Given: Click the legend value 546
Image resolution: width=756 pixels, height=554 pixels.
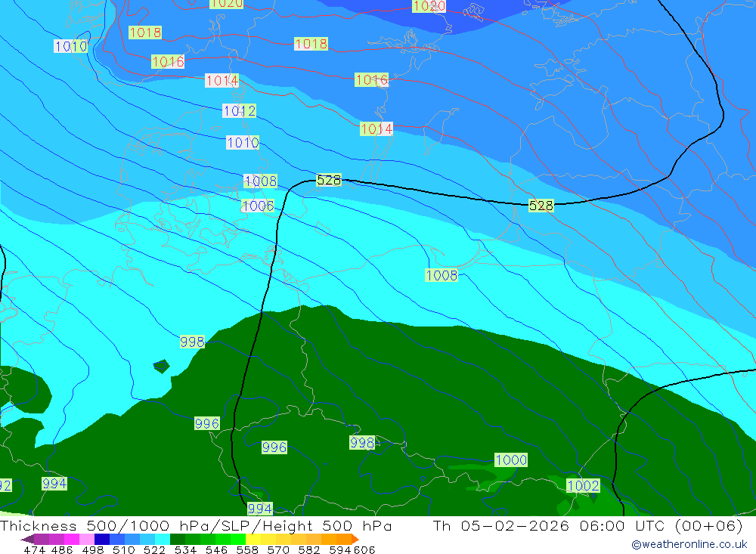Looking at the screenshot, I should pyautogui.click(x=216, y=549).
